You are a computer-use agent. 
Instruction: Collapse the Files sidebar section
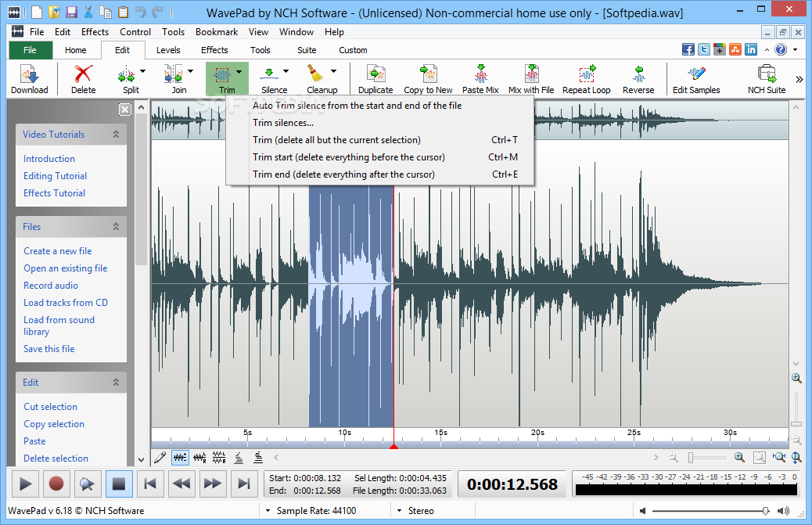pyautogui.click(x=116, y=226)
